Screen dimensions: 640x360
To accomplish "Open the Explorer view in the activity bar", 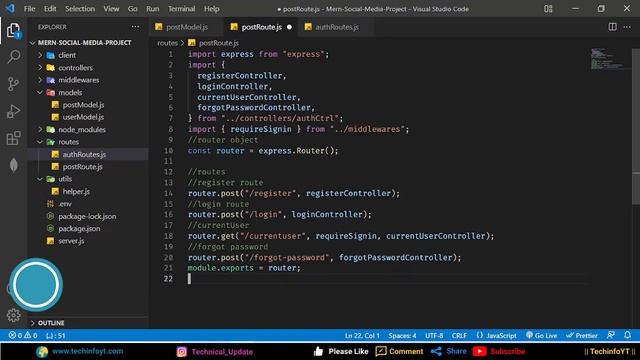I will click(13, 30).
